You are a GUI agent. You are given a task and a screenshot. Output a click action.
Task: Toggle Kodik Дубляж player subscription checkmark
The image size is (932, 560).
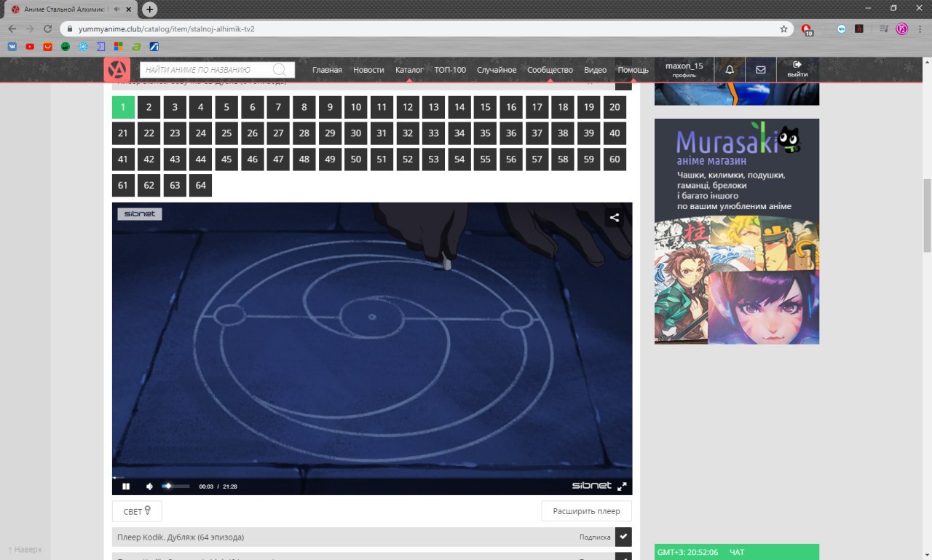pos(623,537)
